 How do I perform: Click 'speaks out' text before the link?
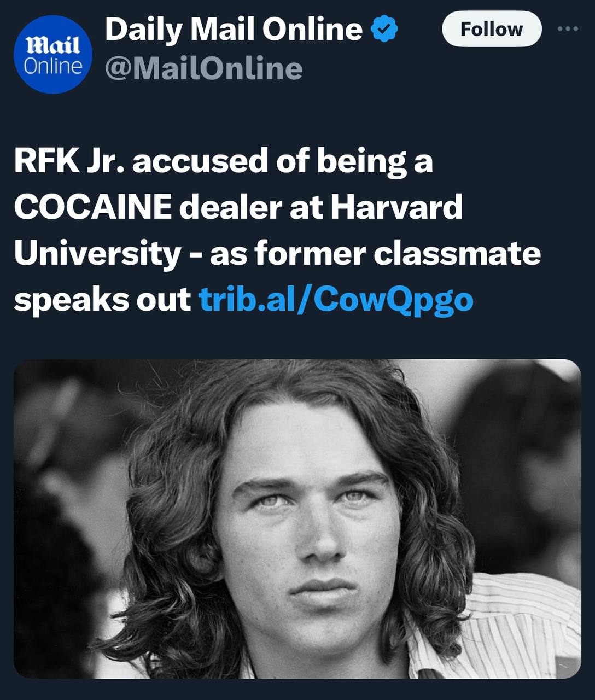click(102, 299)
